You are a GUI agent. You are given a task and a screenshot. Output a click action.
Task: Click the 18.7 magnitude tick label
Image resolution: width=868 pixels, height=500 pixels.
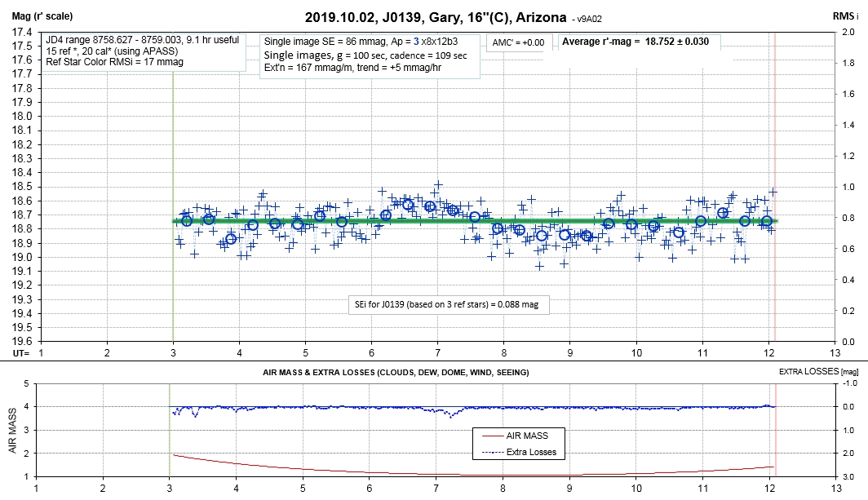tap(21, 215)
